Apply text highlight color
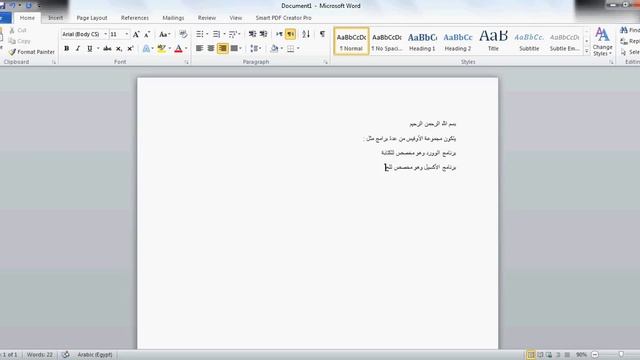This screenshot has height=360, width=640. (162, 49)
